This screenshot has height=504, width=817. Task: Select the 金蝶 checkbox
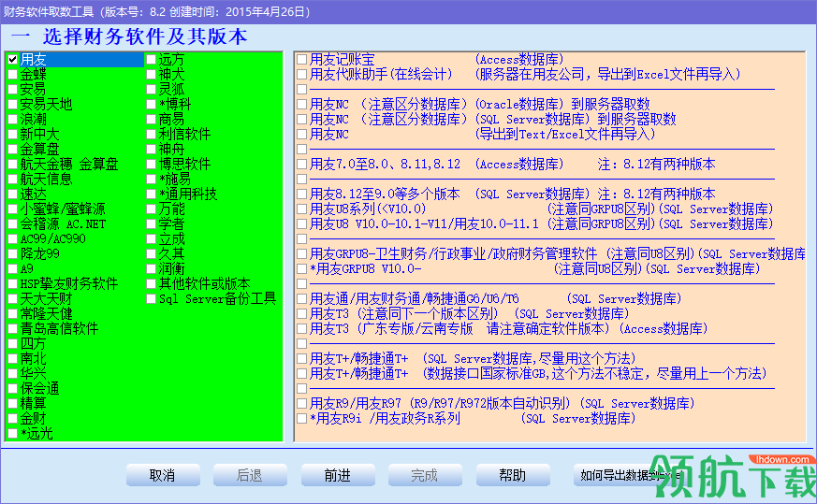[13, 75]
